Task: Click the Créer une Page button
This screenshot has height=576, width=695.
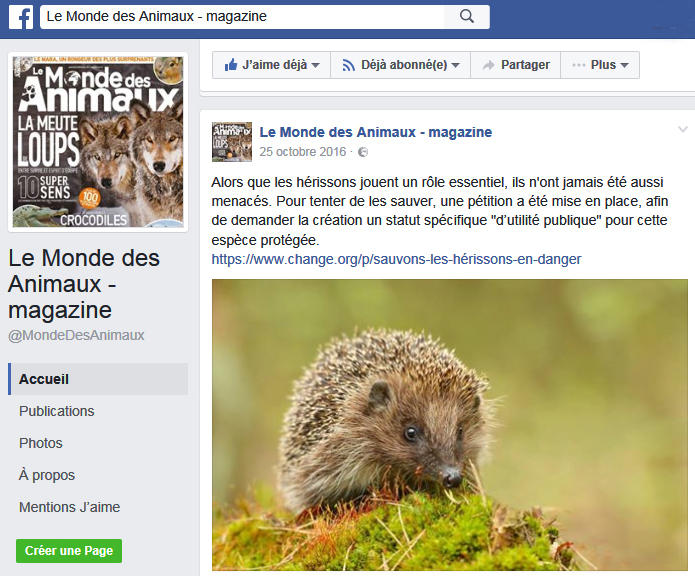Action: click(69, 551)
